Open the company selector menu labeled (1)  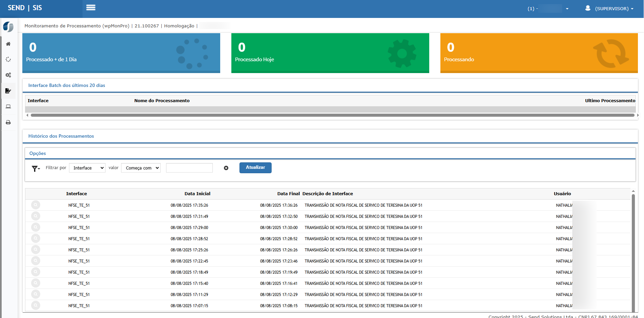548,8
